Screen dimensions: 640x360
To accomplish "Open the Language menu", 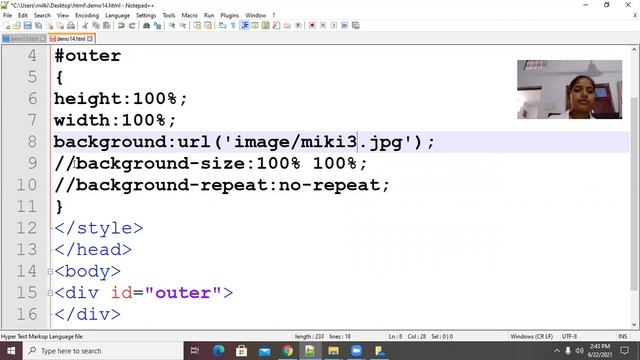I will [118, 15].
